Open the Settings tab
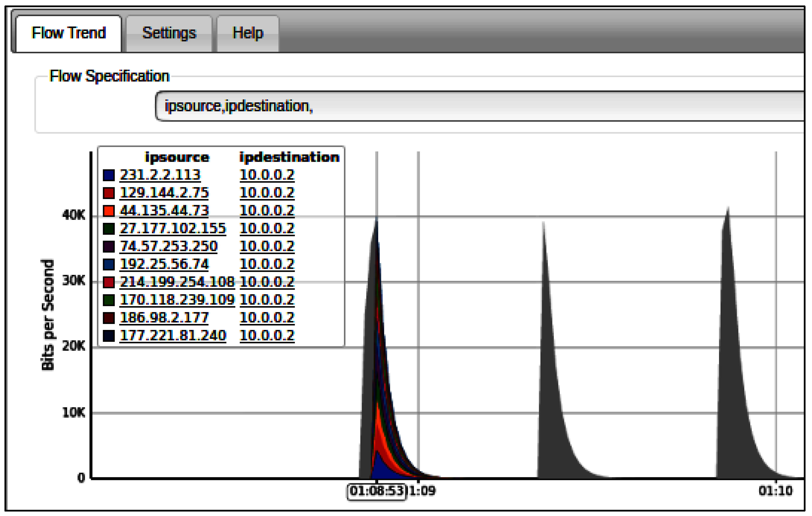Viewport: 812px width, 516px height. pyautogui.click(x=169, y=33)
